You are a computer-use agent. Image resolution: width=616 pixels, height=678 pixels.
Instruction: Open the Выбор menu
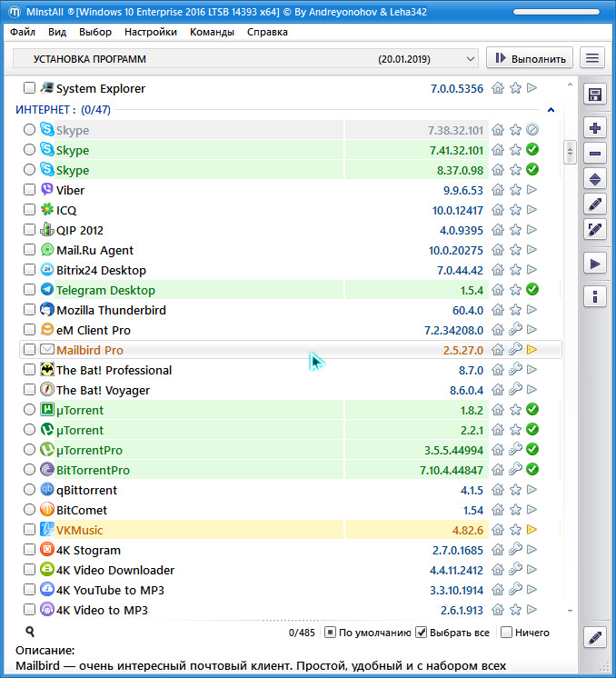pos(95,32)
